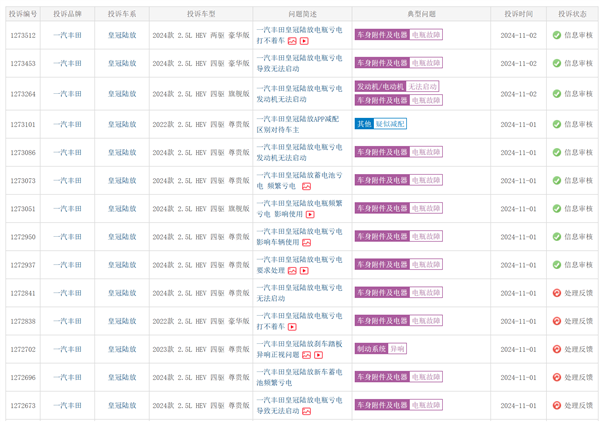600x422 pixels.
Task: Open image attachment icon in complaint 1273073
Action: (x=307, y=186)
